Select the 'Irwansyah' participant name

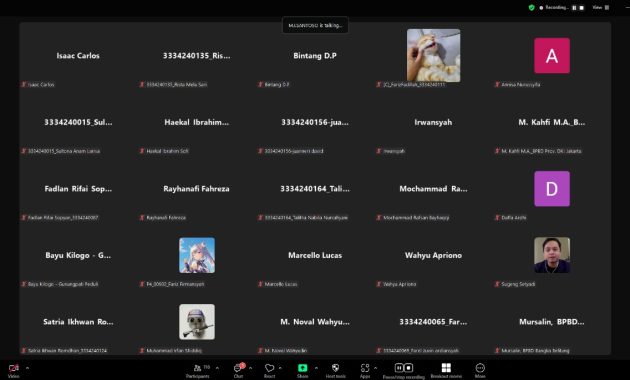click(x=433, y=122)
